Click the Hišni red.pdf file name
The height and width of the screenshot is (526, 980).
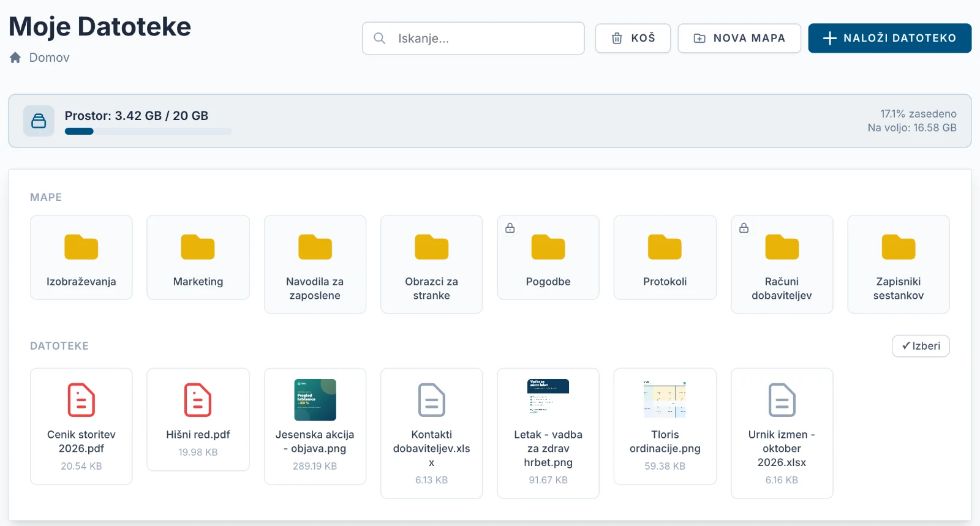(x=198, y=435)
